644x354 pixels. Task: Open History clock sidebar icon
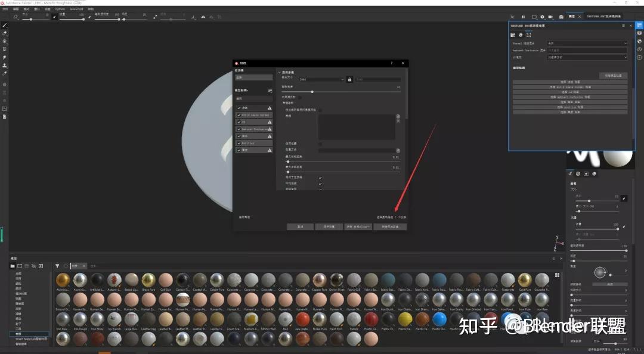click(x=639, y=49)
